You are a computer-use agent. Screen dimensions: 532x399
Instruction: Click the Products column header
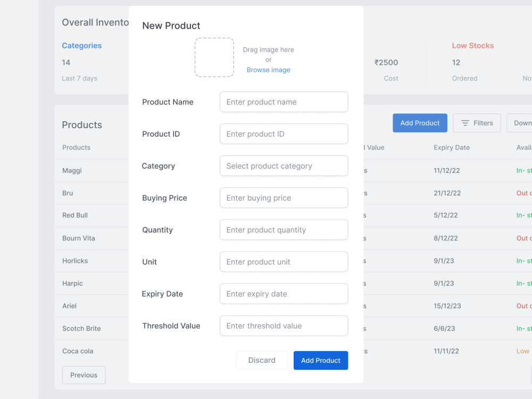76,147
